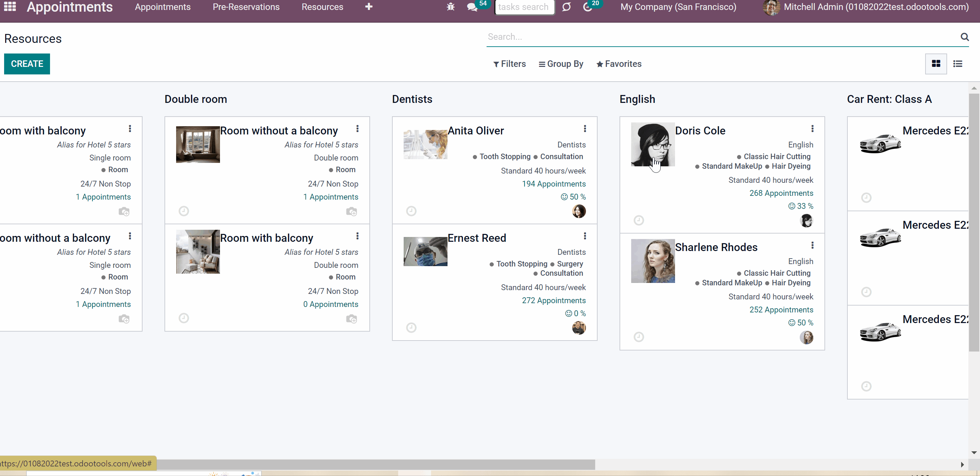The image size is (980, 476).
Task: Click the CREATE button
Action: pyautogui.click(x=27, y=63)
